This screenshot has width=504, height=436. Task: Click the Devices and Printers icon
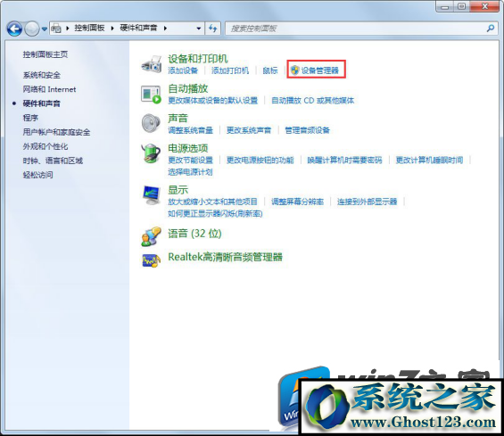[152, 64]
